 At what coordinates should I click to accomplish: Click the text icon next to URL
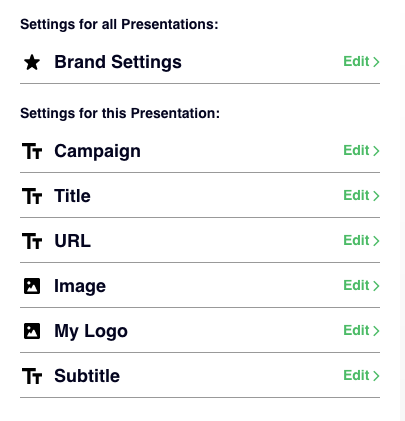pyautogui.click(x=32, y=241)
